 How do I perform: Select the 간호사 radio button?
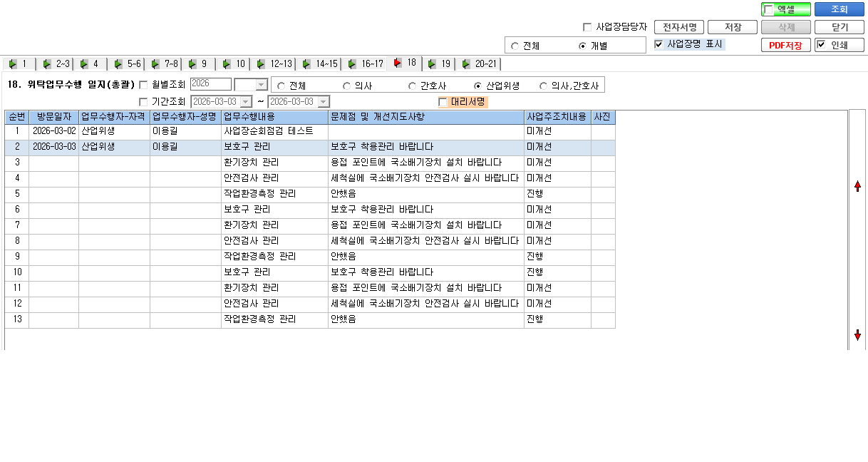pyautogui.click(x=413, y=86)
